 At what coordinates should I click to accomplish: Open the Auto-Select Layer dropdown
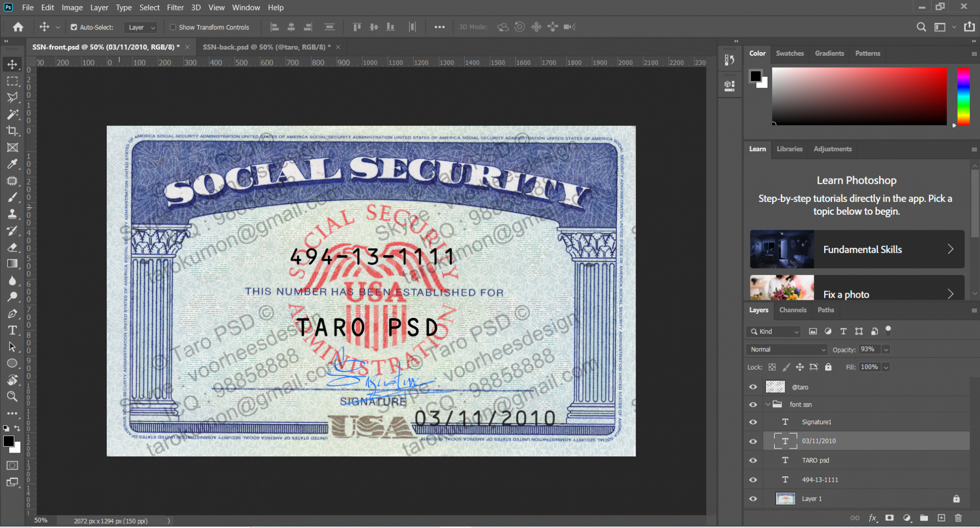(x=140, y=27)
